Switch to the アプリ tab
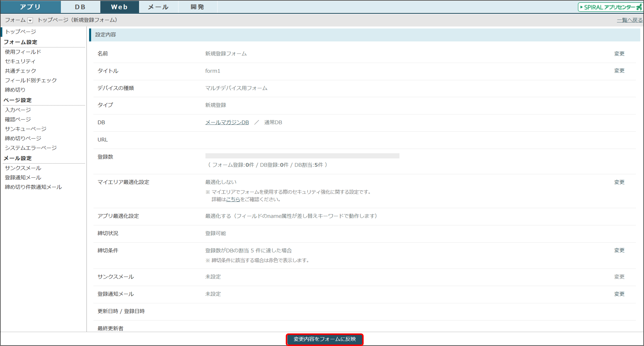644x346 pixels. click(x=30, y=7)
